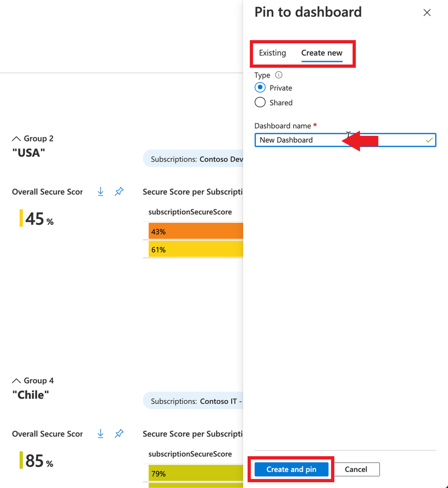Show the Type info tooltip icon
This screenshot has height=488, width=448.
[278, 75]
